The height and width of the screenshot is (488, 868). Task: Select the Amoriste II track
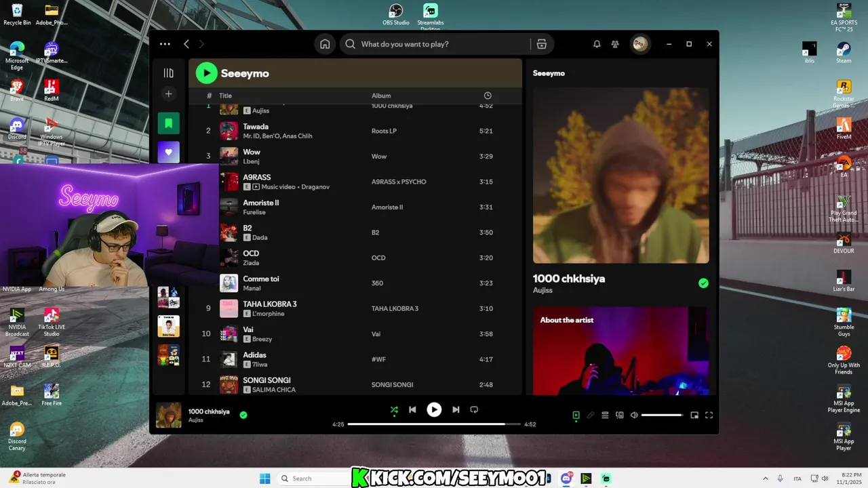tap(355, 207)
